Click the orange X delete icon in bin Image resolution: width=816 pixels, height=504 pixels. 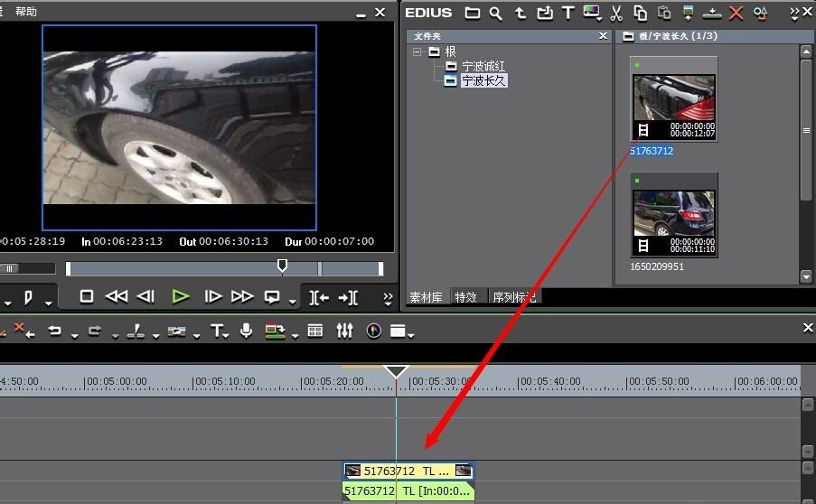pos(736,13)
